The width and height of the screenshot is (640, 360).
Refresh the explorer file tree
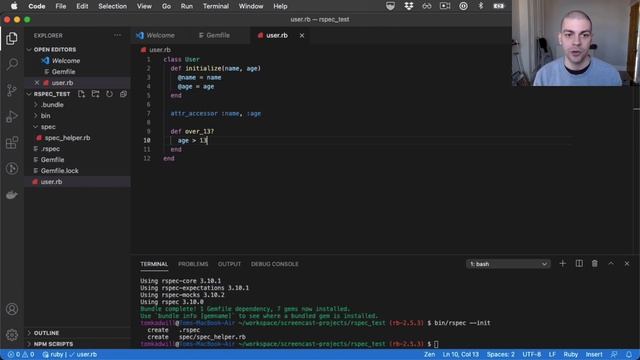click(x=109, y=94)
